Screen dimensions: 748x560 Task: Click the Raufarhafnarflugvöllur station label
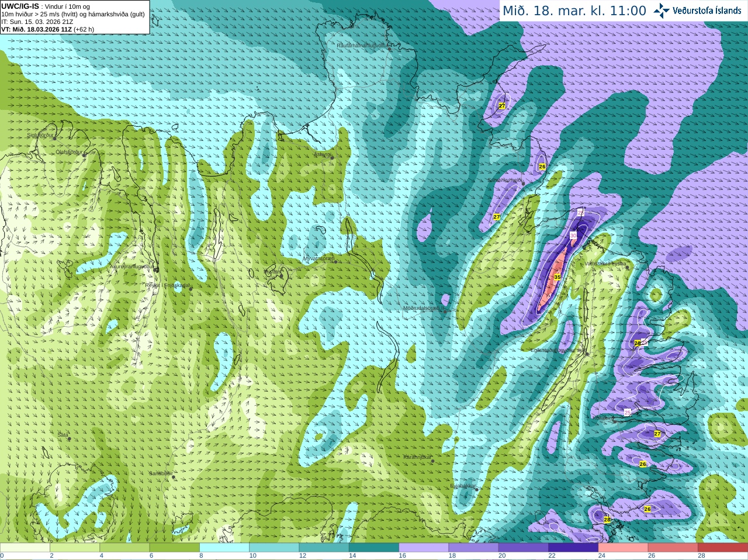coord(362,45)
